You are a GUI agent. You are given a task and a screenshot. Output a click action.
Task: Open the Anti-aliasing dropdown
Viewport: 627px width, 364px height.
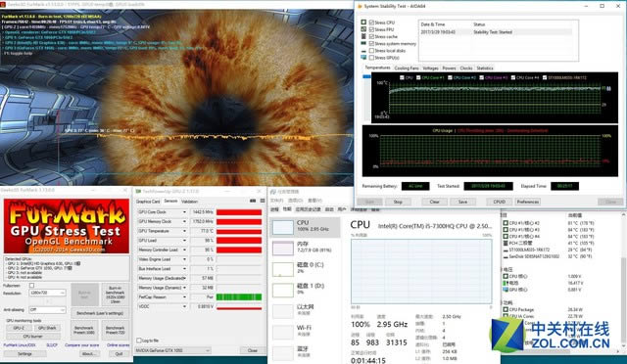[47, 309]
